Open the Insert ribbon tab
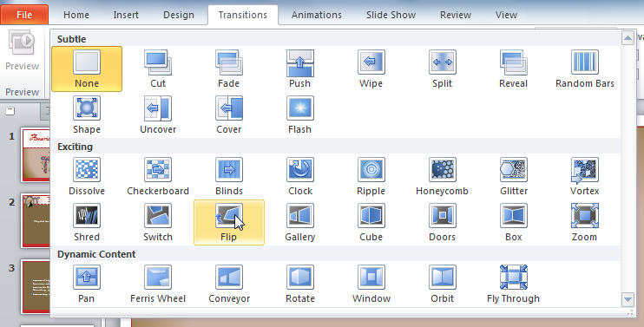This screenshot has height=327, width=644. tap(126, 15)
